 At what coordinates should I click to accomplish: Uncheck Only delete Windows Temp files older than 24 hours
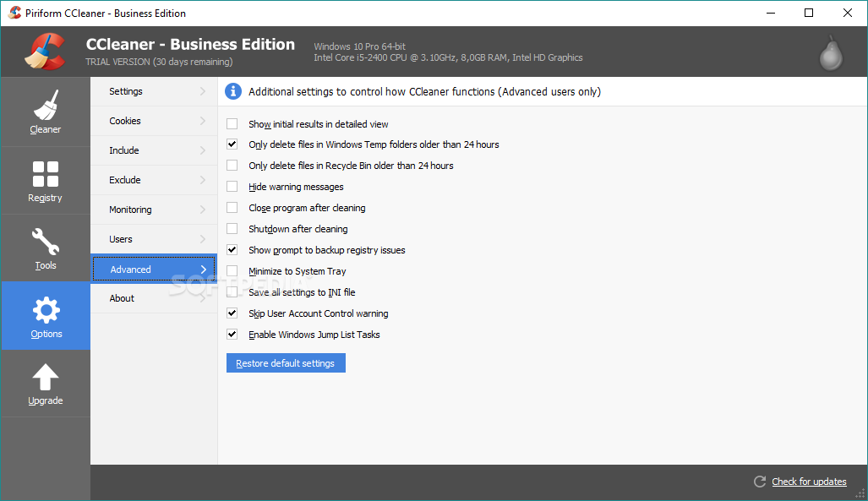232,144
